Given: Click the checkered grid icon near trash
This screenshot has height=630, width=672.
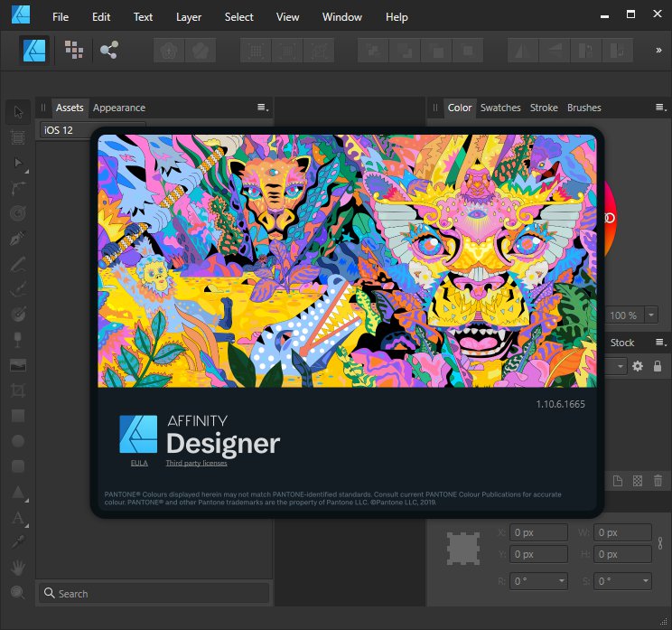Looking at the screenshot, I should (638, 481).
